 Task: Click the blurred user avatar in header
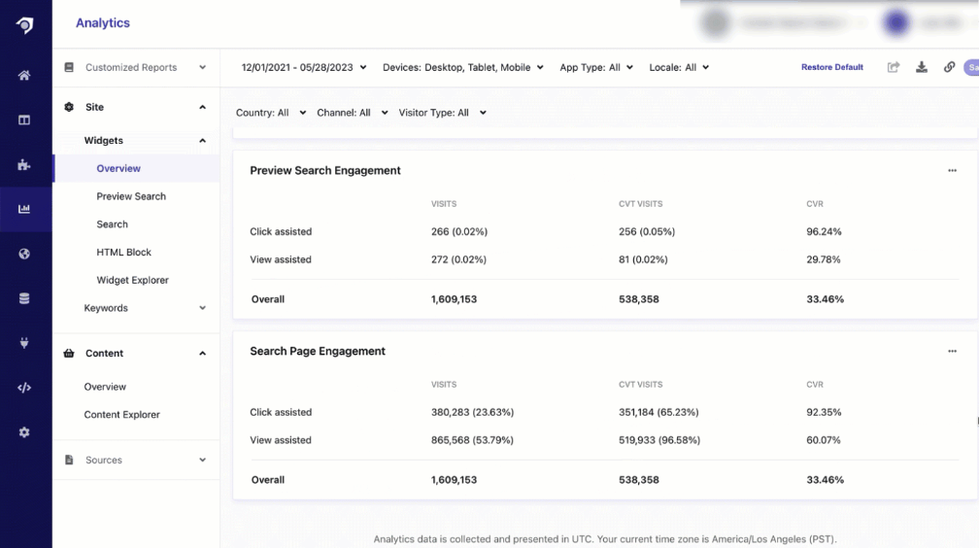click(x=896, y=23)
